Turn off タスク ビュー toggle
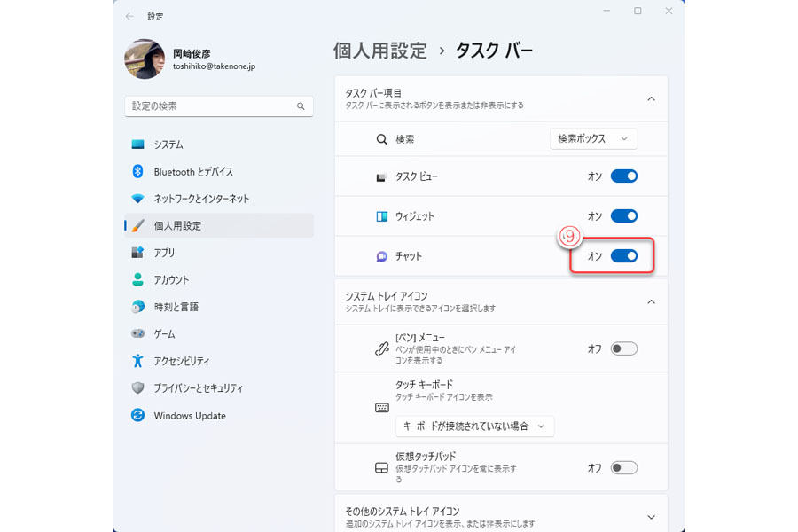The width and height of the screenshot is (798, 532). click(624, 176)
